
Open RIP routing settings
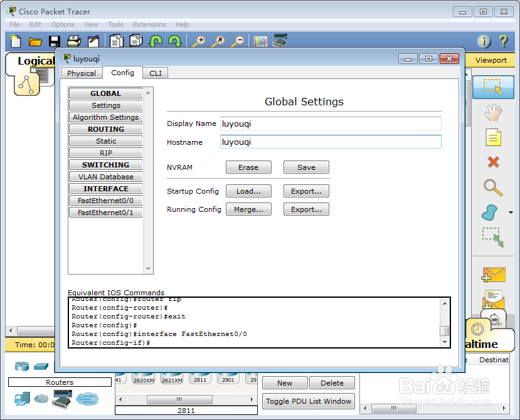(106, 153)
